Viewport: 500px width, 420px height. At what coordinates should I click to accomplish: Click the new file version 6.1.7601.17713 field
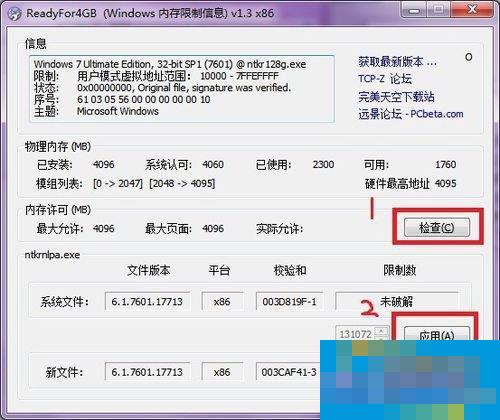[x=147, y=372]
